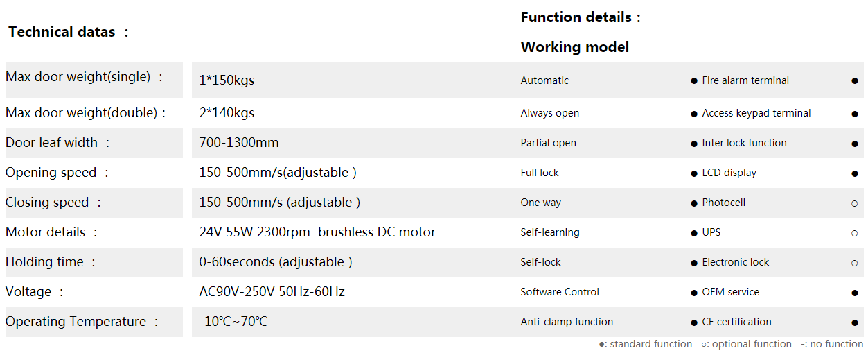The width and height of the screenshot is (868, 353).
Task: Click the filled dot after OEM service
Action: tap(854, 293)
